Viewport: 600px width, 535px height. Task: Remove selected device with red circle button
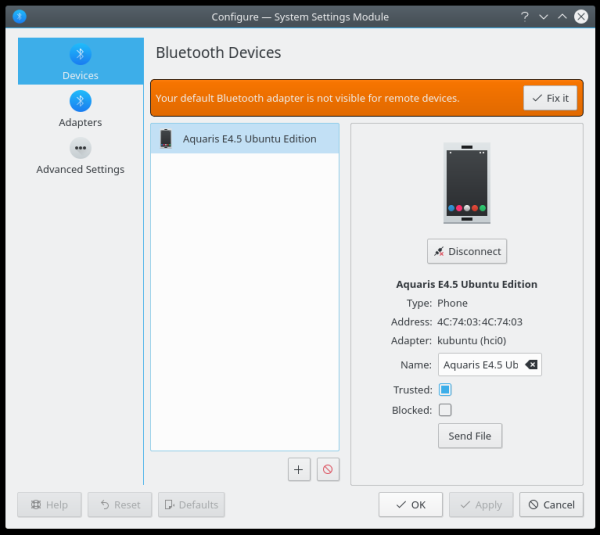[328, 469]
